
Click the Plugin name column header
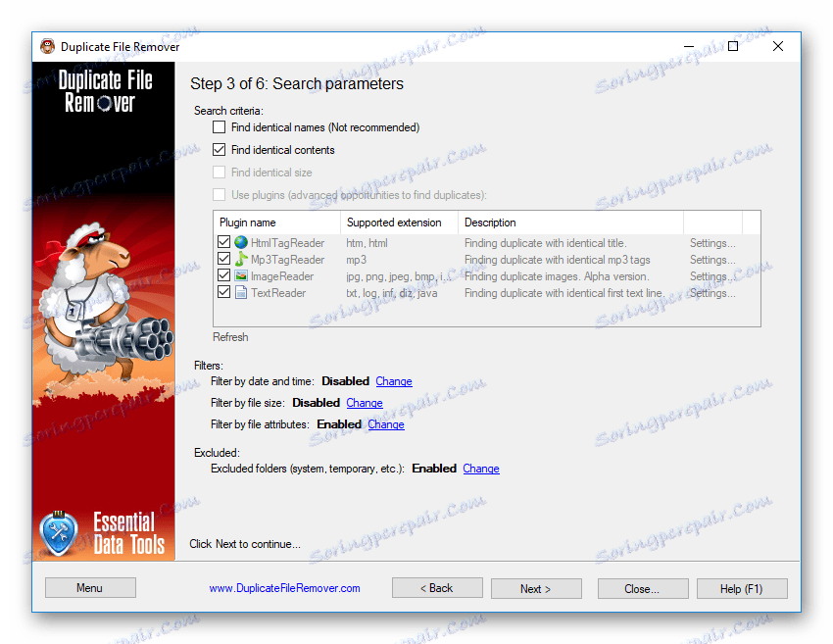click(276, 223)
